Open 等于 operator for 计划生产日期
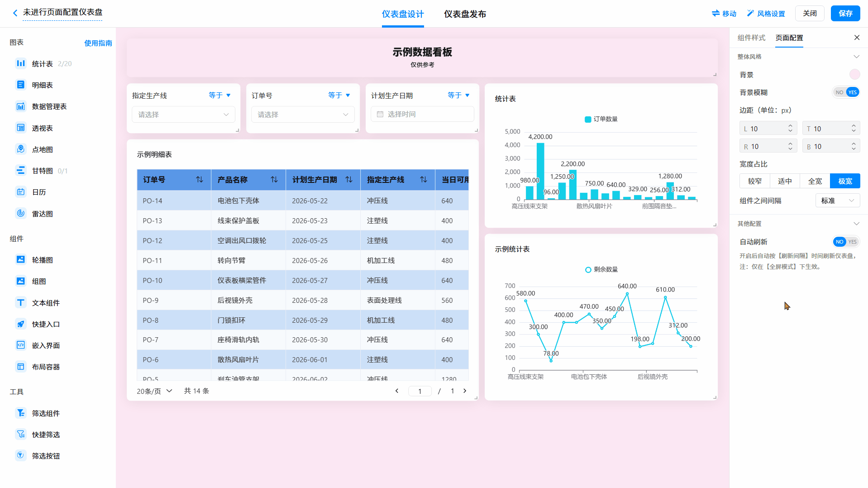Image resolution: width=868 pixels, height=488 pixels. click(459, 95)
